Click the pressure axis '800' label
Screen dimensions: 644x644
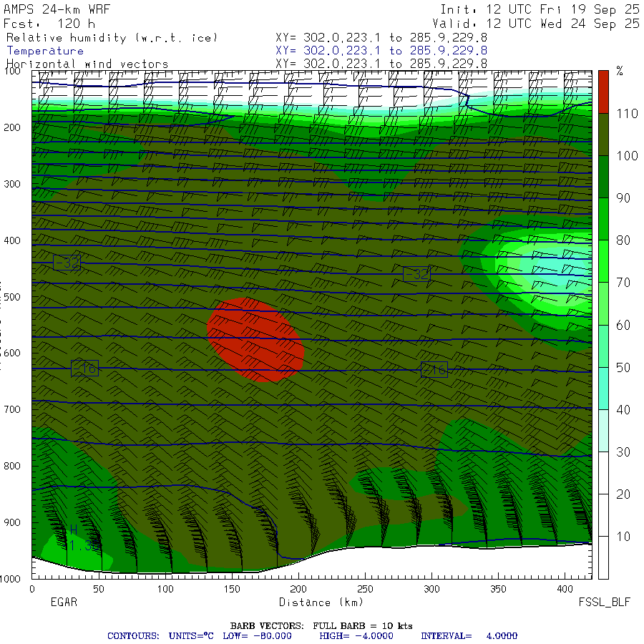pos(12,466)
